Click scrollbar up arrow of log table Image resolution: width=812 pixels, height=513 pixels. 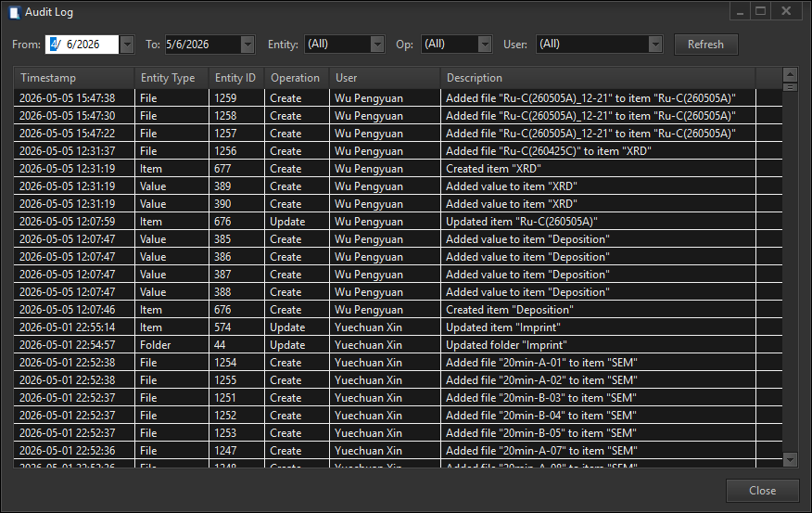pos(790,74)
